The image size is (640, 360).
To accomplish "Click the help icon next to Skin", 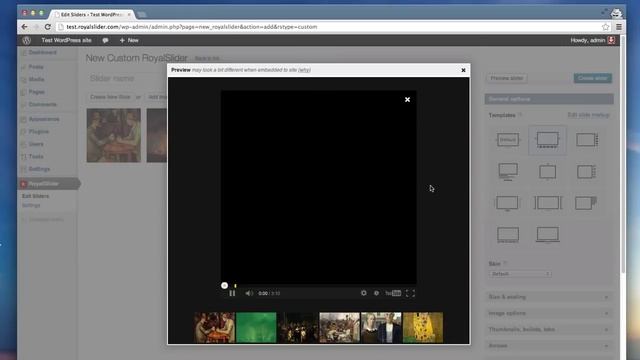I will (x=505, y=264).
